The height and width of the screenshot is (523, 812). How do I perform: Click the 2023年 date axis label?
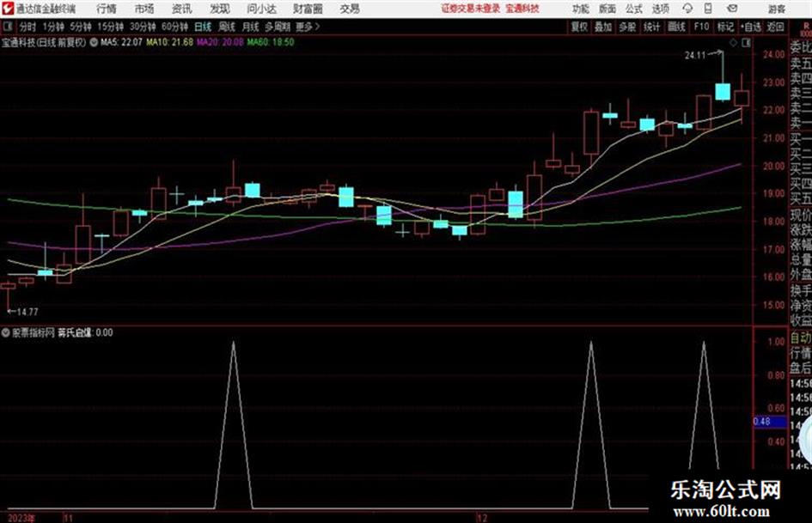point(21,518)
